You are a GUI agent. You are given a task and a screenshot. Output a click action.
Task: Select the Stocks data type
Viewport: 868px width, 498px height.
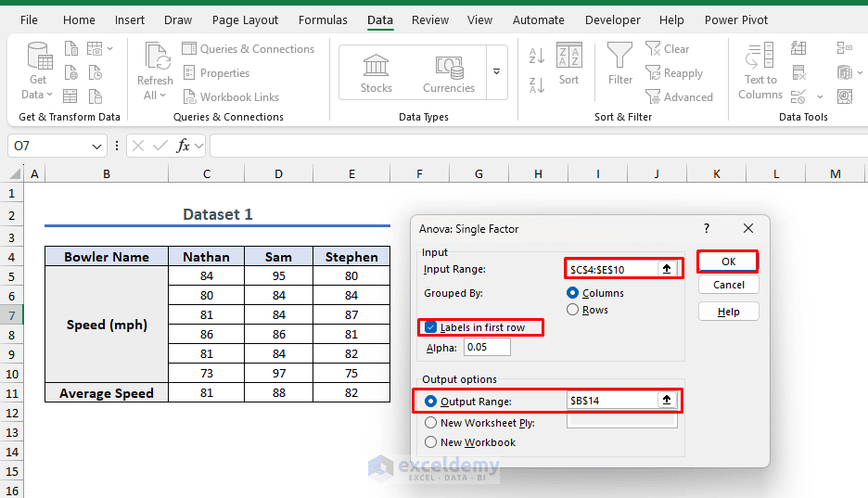(x=377, y=73)
